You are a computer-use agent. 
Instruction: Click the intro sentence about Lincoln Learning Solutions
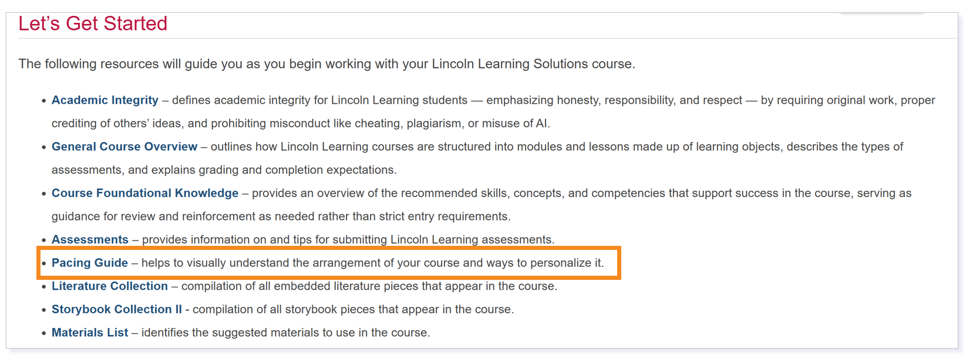coord(326,64)
